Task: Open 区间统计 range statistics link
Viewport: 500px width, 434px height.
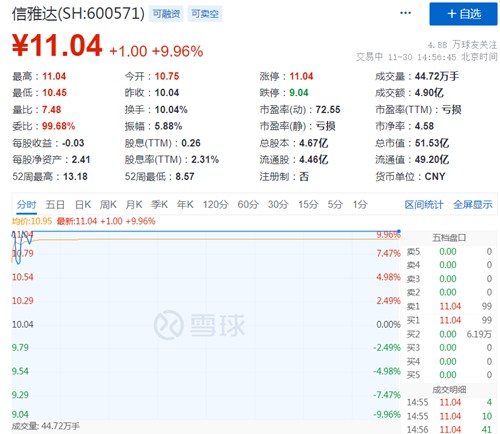Action: tap(424, 204)
